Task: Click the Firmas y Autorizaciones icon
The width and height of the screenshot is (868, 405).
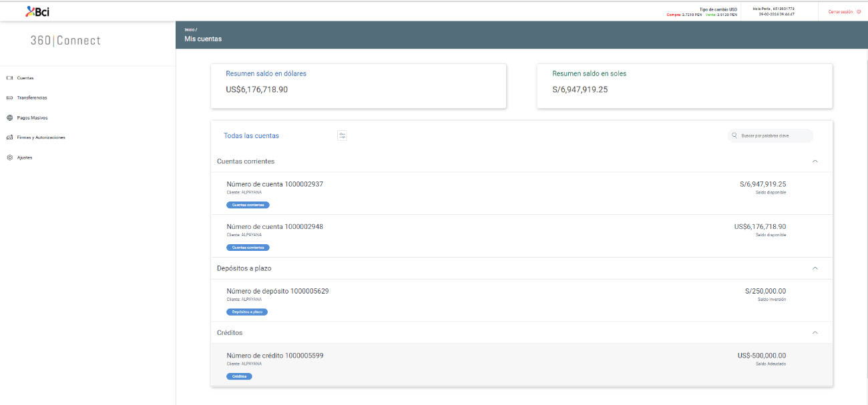Action: pyautogui.click(x=9, y=138)
